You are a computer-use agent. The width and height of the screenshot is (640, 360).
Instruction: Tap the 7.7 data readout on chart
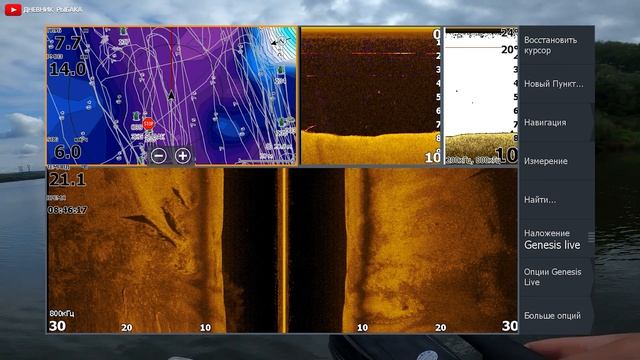(x=68, y=43)
